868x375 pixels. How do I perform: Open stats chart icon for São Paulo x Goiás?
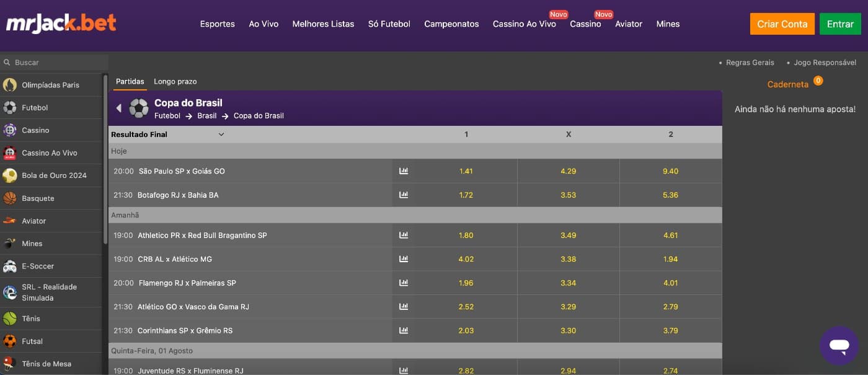tap(404, 171)
